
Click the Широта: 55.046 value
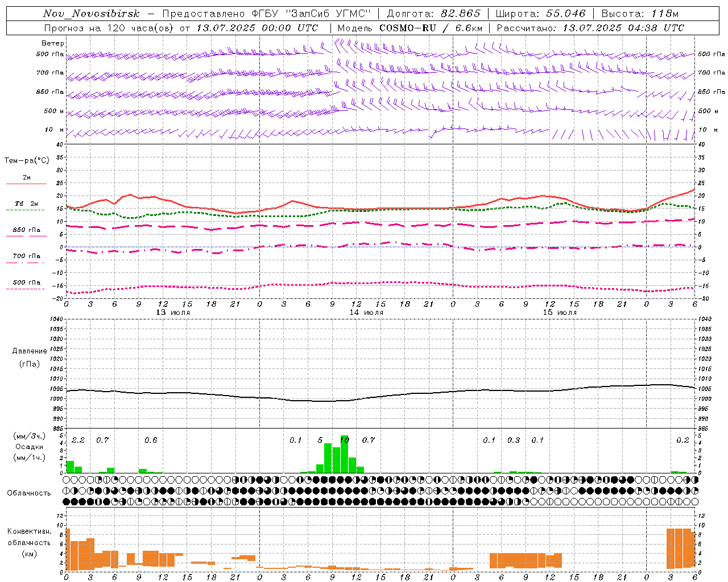tap(540, 14)
